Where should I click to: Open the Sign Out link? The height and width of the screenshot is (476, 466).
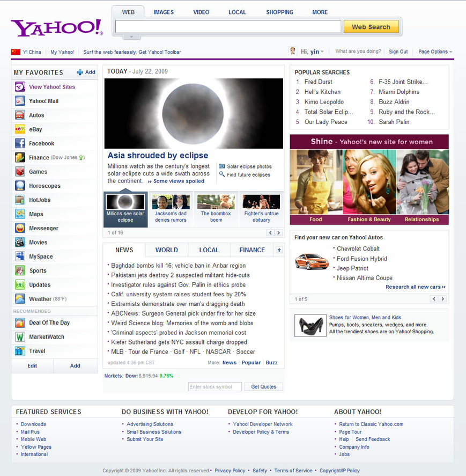tap(398, 52)
